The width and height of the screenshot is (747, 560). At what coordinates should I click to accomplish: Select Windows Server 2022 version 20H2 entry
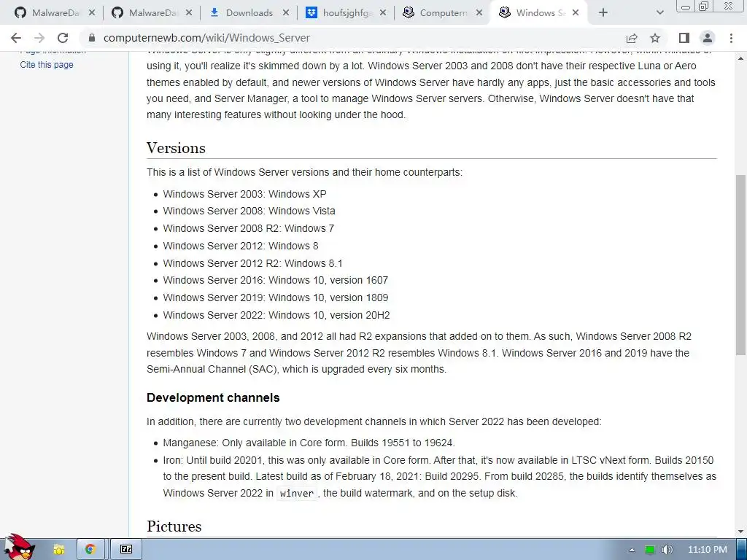[276, 315]
